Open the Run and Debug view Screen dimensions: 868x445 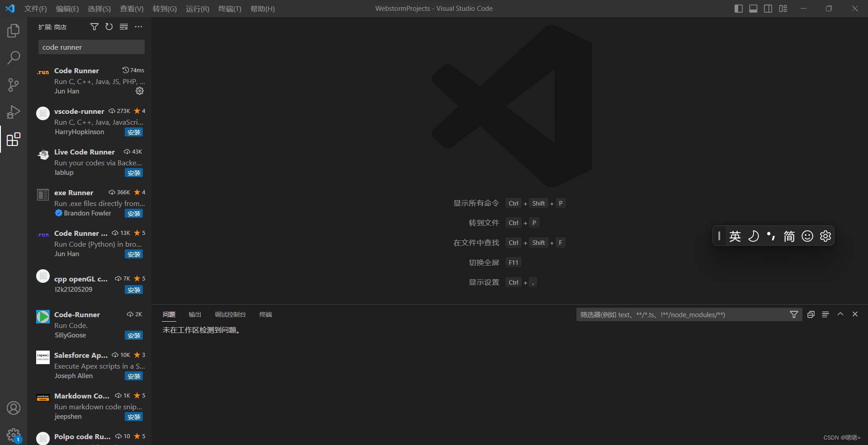tap(14, 112)
